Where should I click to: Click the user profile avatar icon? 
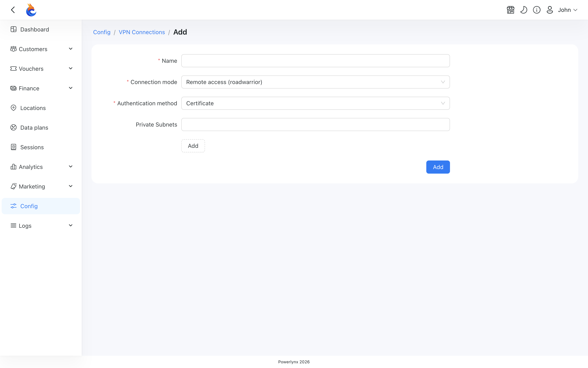click(x=550, y=10)
